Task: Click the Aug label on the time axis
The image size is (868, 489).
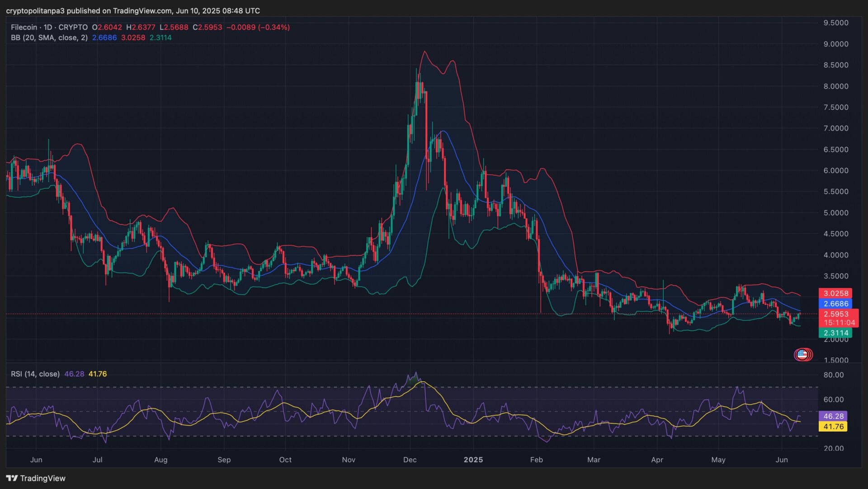Action: click(x=160, y=460)
